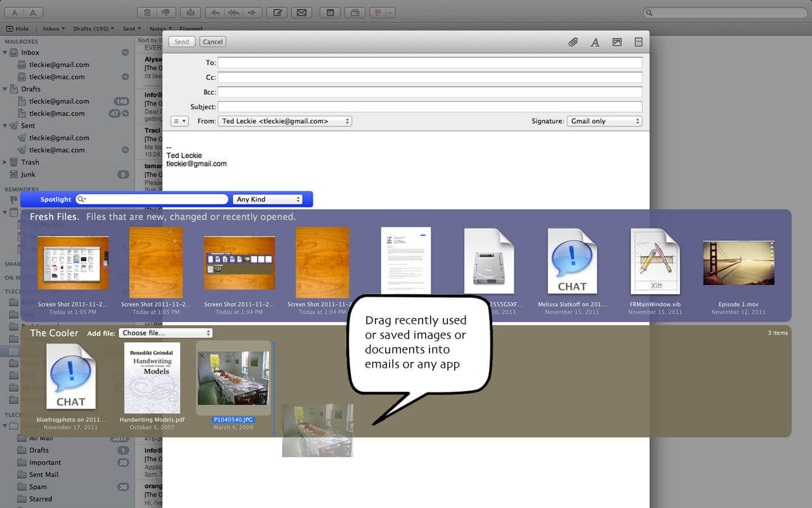Select Sent in the favorites bar
This screenshot has height=508, width=812.
131,29
